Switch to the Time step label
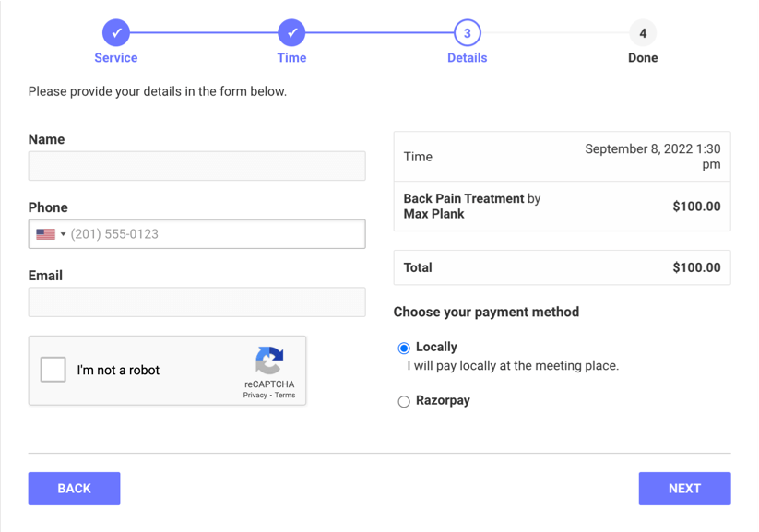759x532 pixels. [x=291, y=57]
